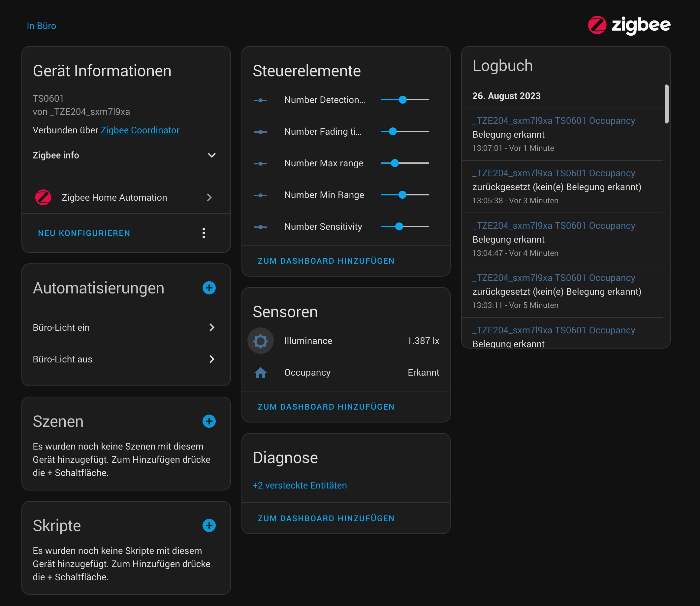Show the +2 versteckte Entitäten

click(x=300, y=485)
